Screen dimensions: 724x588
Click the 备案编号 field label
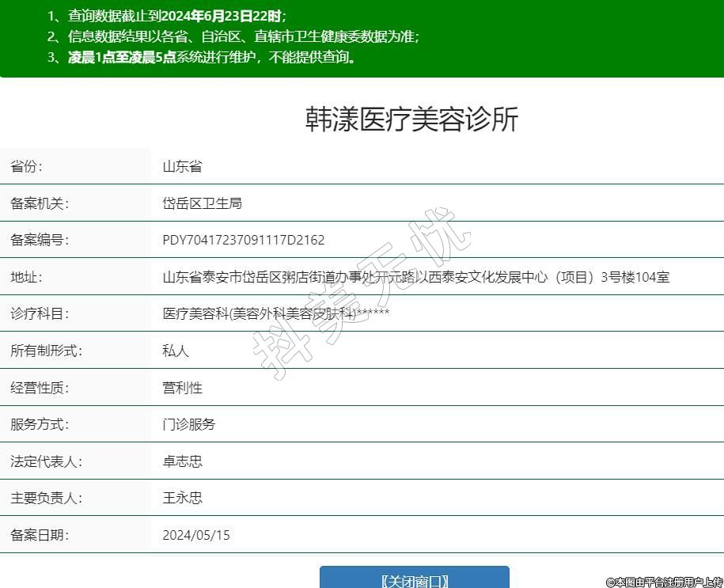coord(40,240)
